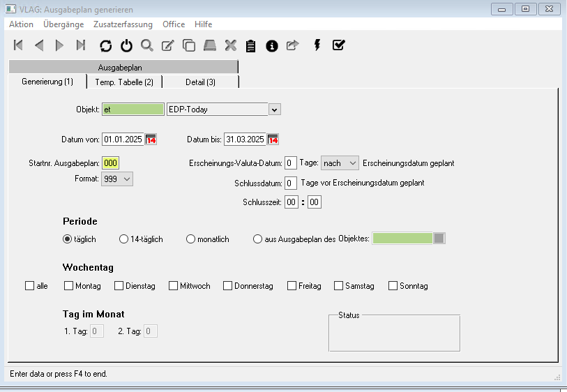Expand the Objekt dropdown arrow

(x=274, y=110)
